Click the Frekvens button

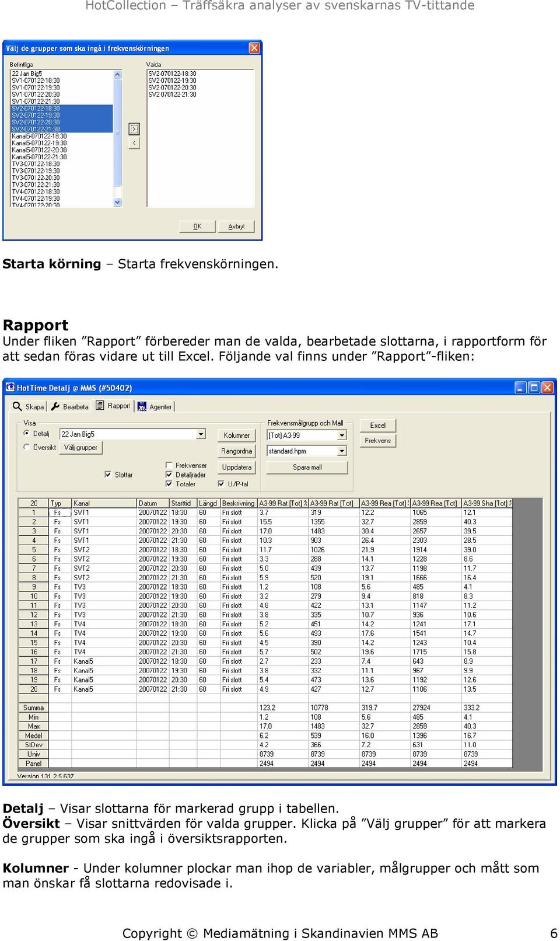tap(378, 441)
